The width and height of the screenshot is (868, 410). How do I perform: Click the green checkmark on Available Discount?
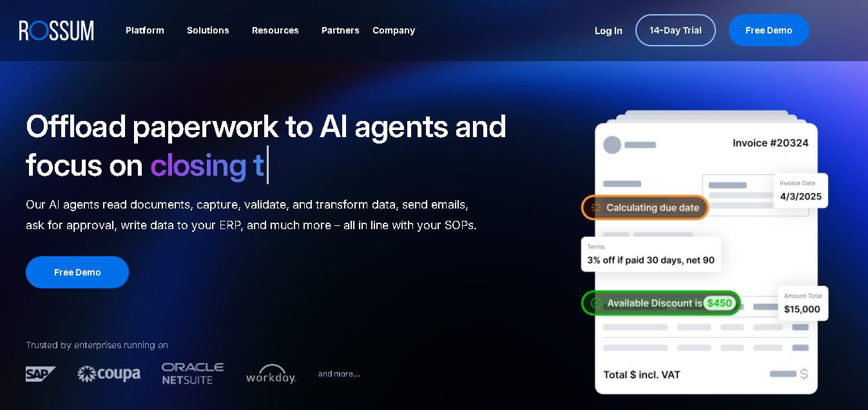(x=595, y=303)
